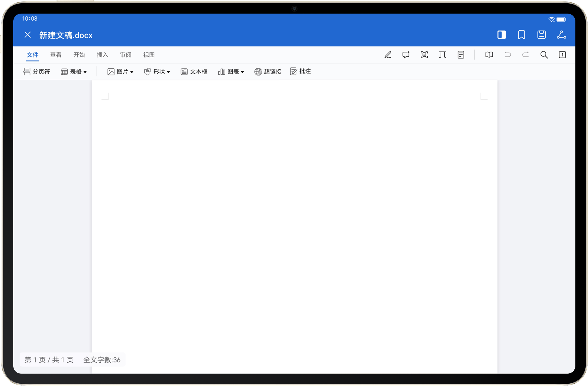Click the 分页符 page break button
The image size is (588, 386).
[37, 72]
